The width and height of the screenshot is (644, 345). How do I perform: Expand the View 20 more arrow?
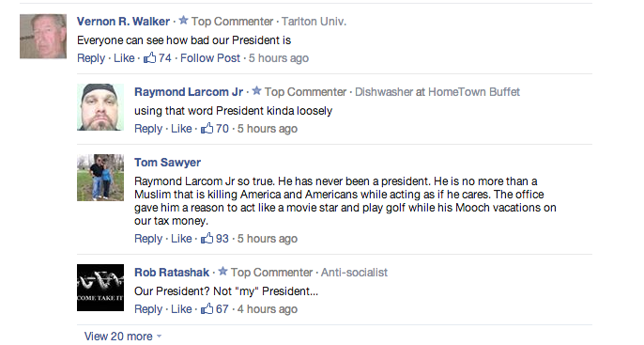(x=160, y=337)
